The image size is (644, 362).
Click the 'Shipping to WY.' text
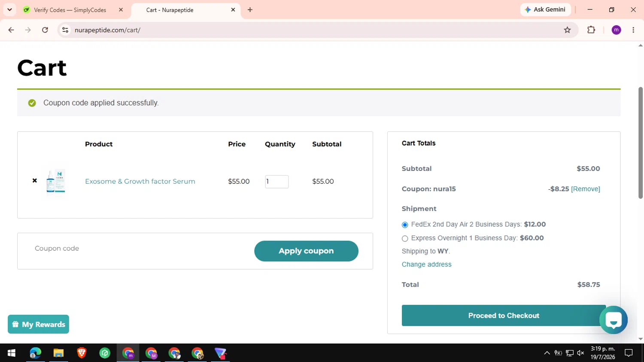[426, 251]
